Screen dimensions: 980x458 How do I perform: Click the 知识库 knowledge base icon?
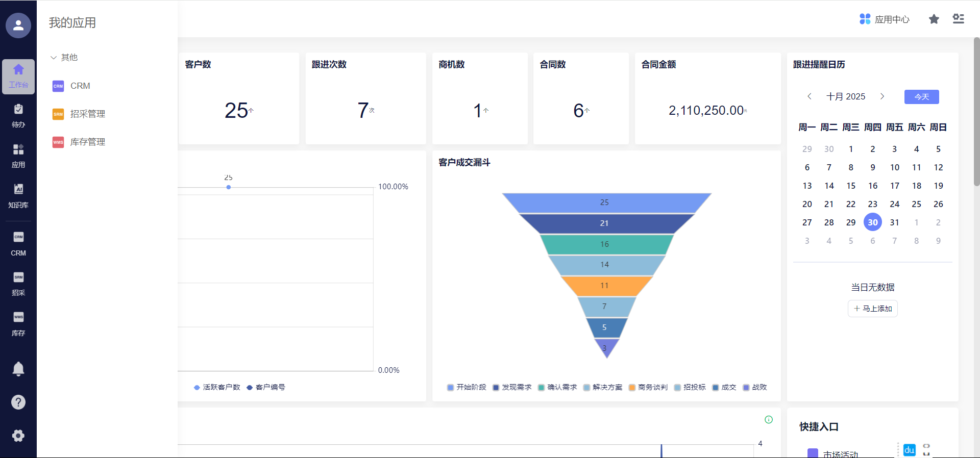tap(18, 196)
